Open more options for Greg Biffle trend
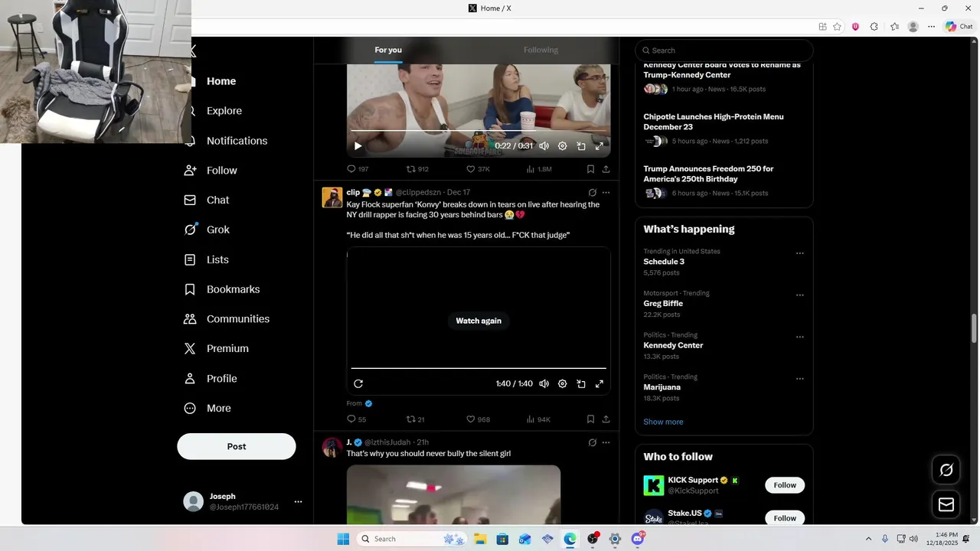Image resolution: width=980 pixels, height=551 pixels. coord(800,295)
